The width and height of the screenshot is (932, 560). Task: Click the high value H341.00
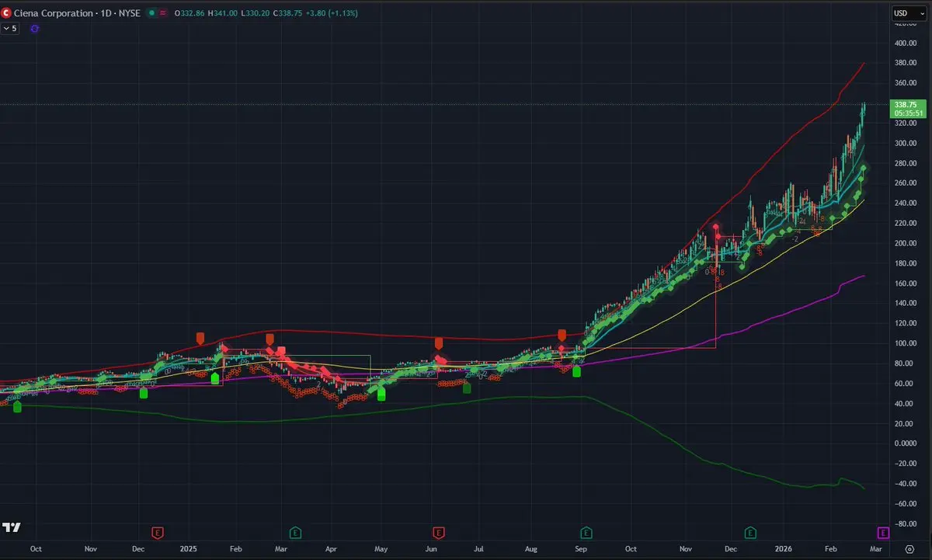click(x=224, y=13)
